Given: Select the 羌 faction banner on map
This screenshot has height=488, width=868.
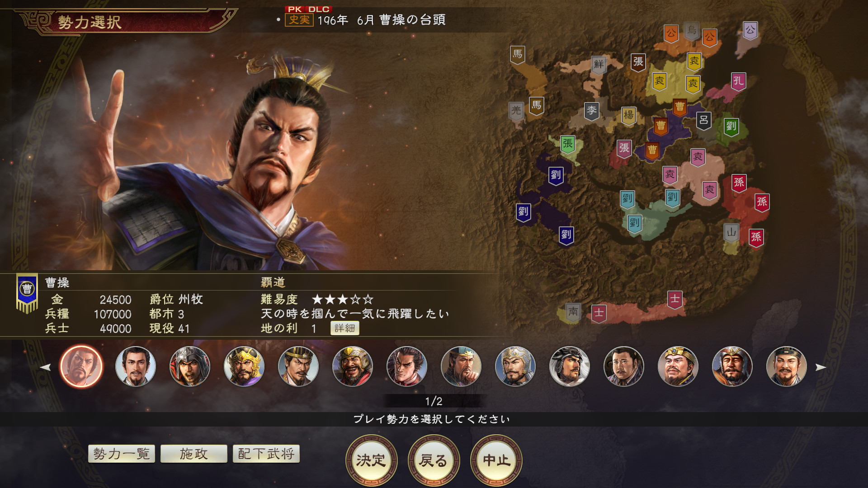Looking at the screenshot, I should click(x=516, y=111).
